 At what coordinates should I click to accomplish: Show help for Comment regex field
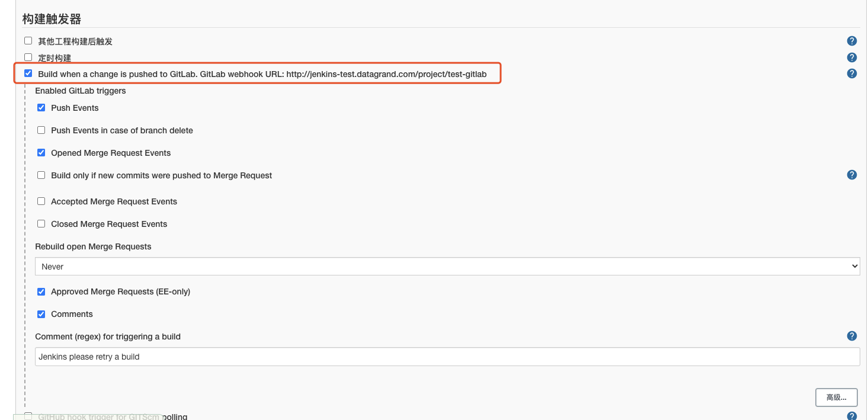(x=852, y=336)
